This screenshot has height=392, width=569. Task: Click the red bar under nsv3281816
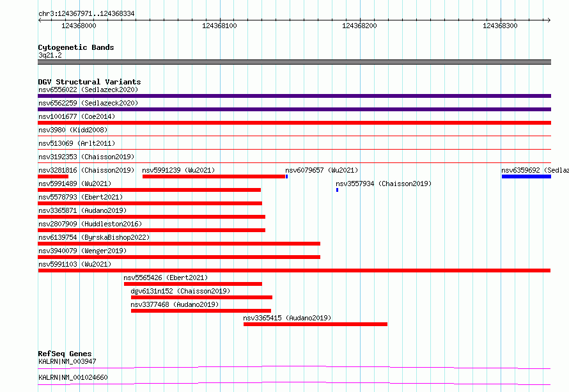click(x=53, y=176)
